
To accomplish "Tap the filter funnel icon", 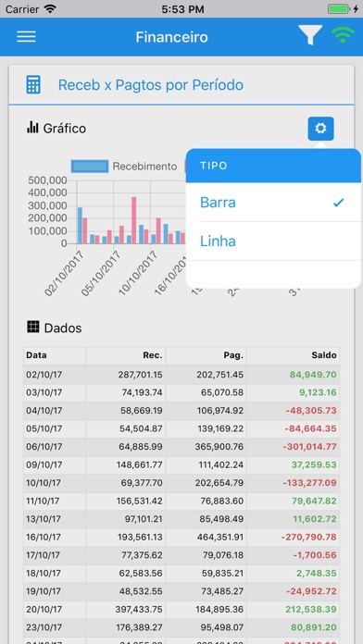I will point(310,35).
